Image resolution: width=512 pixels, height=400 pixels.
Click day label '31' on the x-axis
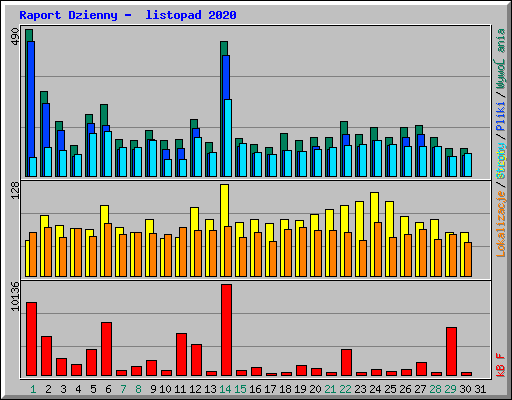[480, 389]
